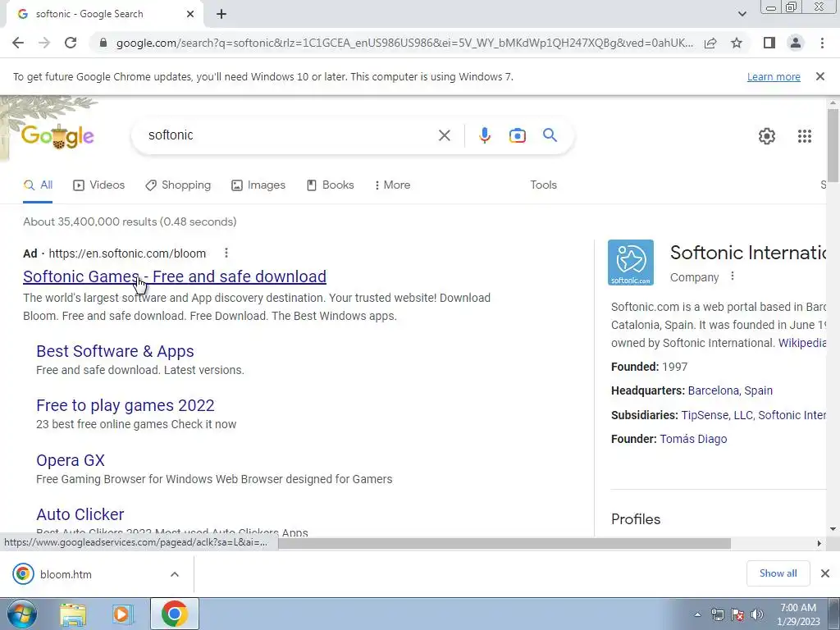Open the clock showing 7:00 AM

coord(798,614)
